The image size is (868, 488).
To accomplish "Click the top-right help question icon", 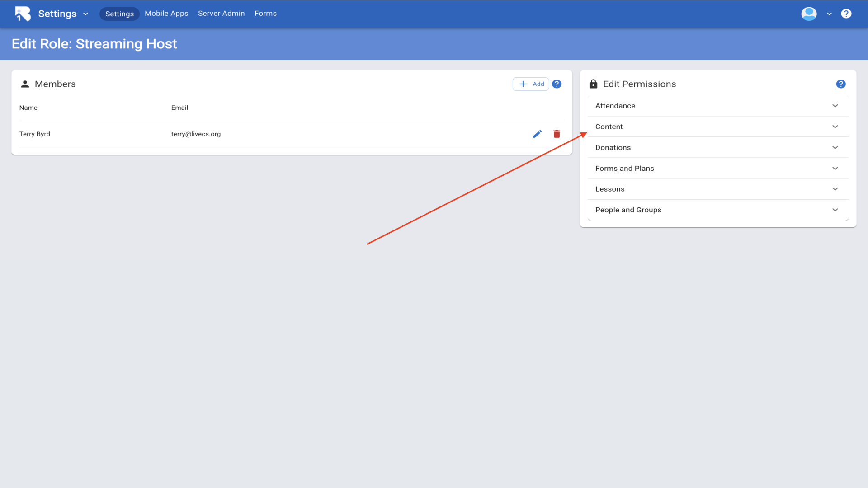I will pyautogui.click(x=846, y=14).
